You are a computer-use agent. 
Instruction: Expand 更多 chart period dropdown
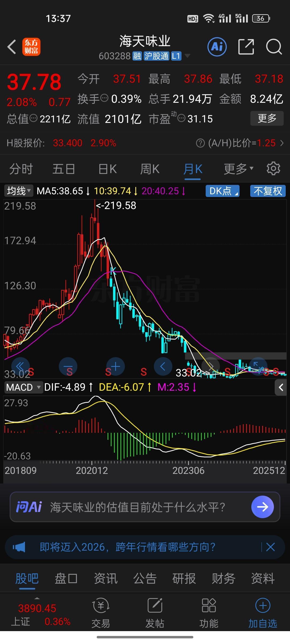(239, 169)
